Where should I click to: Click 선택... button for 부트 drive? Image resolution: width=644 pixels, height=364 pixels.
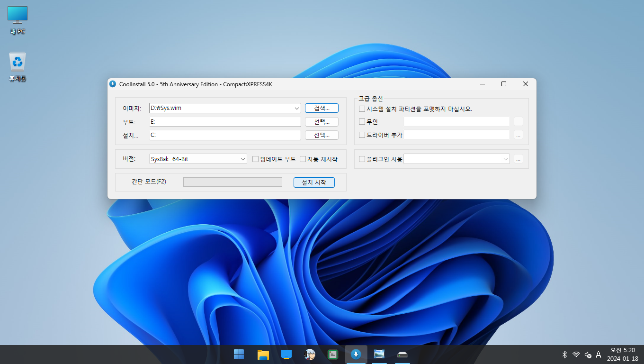point(322,122)
